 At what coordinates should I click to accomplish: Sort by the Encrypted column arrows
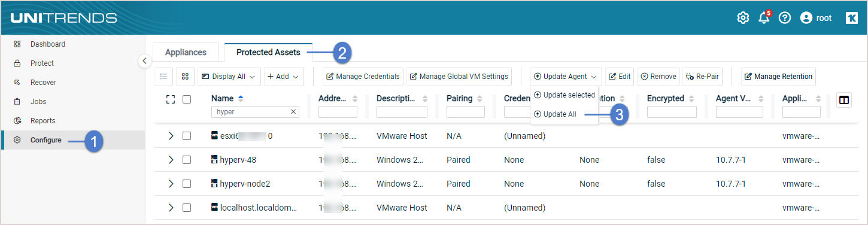click(694, 99)
